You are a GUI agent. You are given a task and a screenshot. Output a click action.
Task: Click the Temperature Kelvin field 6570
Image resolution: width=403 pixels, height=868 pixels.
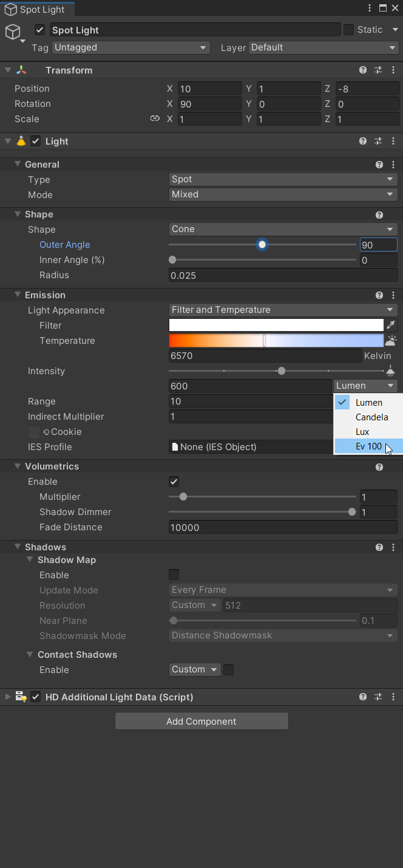(x=265, y=356)
